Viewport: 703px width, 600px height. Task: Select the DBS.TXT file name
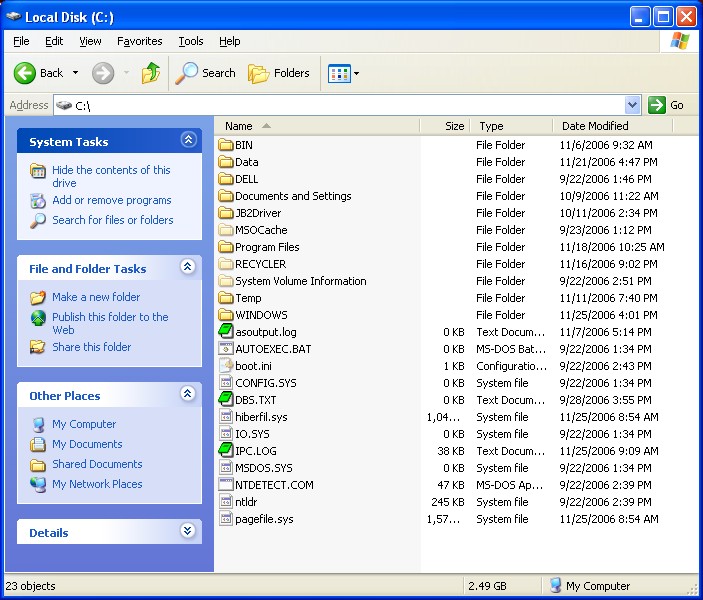point(256,400)
